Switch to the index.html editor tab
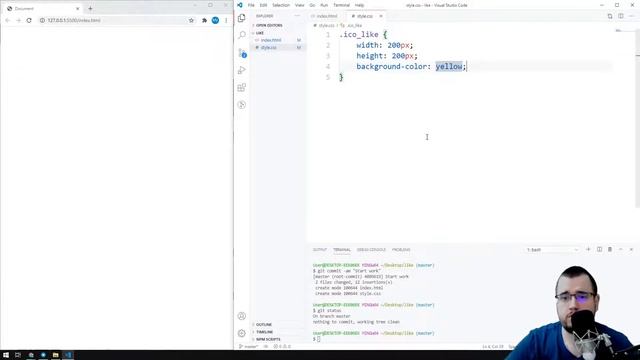Screen dimensions: 640x360 [326, 16]
